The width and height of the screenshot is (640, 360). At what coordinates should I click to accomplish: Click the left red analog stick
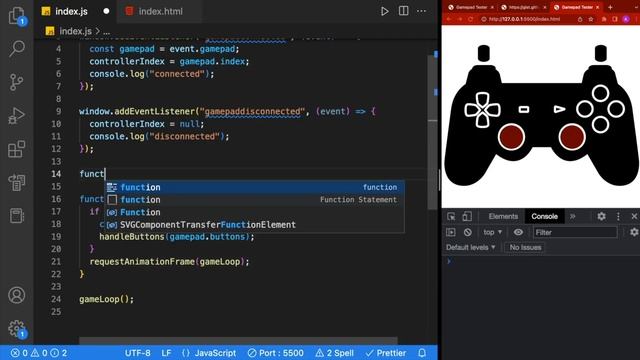click(x=511, y=137)
